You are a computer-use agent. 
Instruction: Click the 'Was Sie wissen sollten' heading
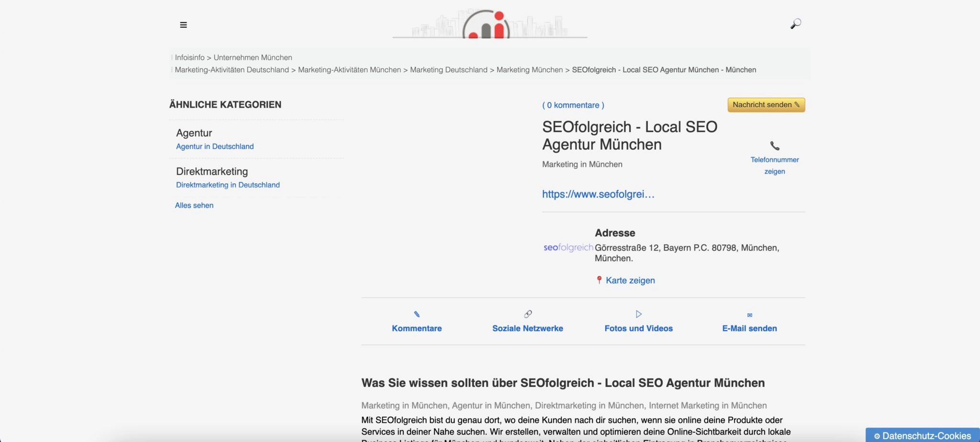(x=563, y=383)
